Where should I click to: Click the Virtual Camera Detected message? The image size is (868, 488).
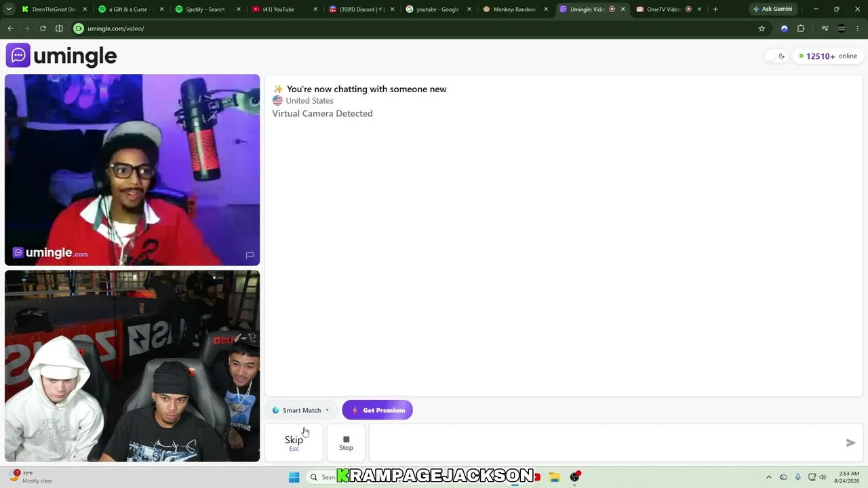322,114
